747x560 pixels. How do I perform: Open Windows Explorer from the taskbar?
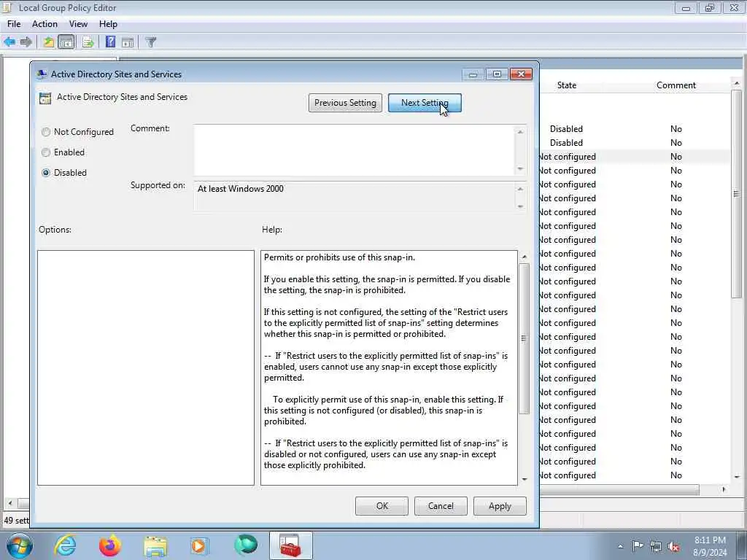click(155, 546)
